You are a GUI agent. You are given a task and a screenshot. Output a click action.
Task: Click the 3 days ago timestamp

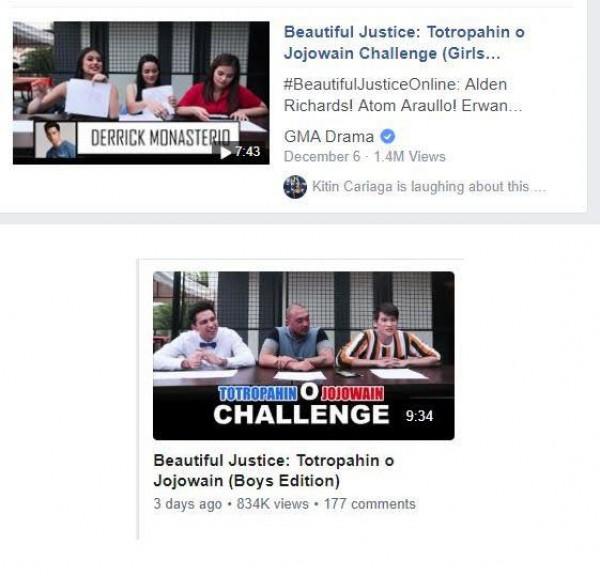(x=188, y=504)
